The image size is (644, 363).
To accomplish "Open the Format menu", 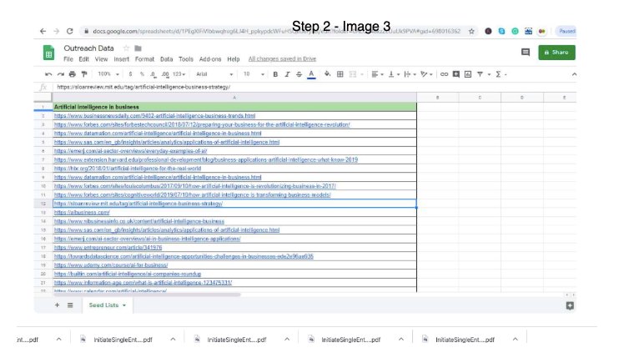I will (144, 59).
